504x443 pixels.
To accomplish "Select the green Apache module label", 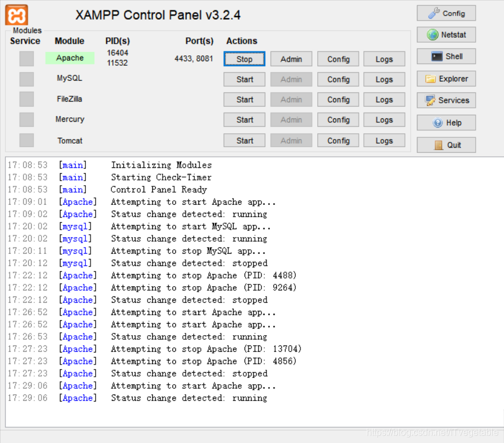I will pyautogui.click(x=70, y=58).
